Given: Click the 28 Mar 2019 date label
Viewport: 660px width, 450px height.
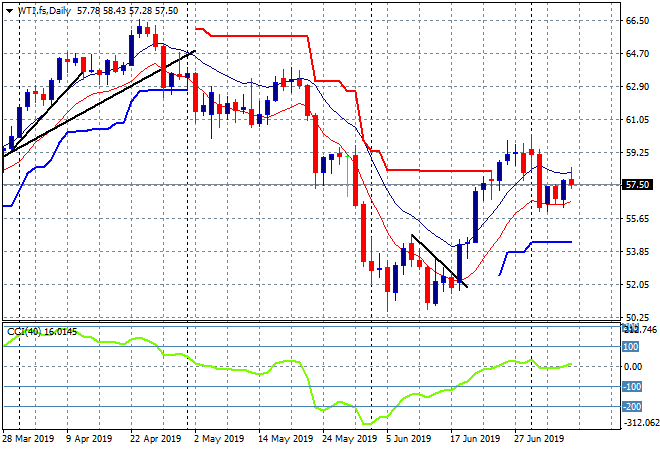Looking at the screenshot, I should coord(28,439).
